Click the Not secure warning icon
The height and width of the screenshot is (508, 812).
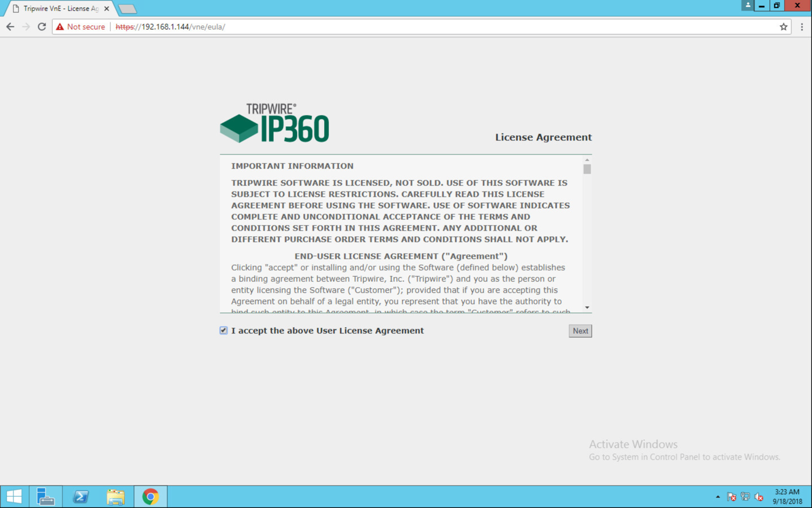click(60, 27)
